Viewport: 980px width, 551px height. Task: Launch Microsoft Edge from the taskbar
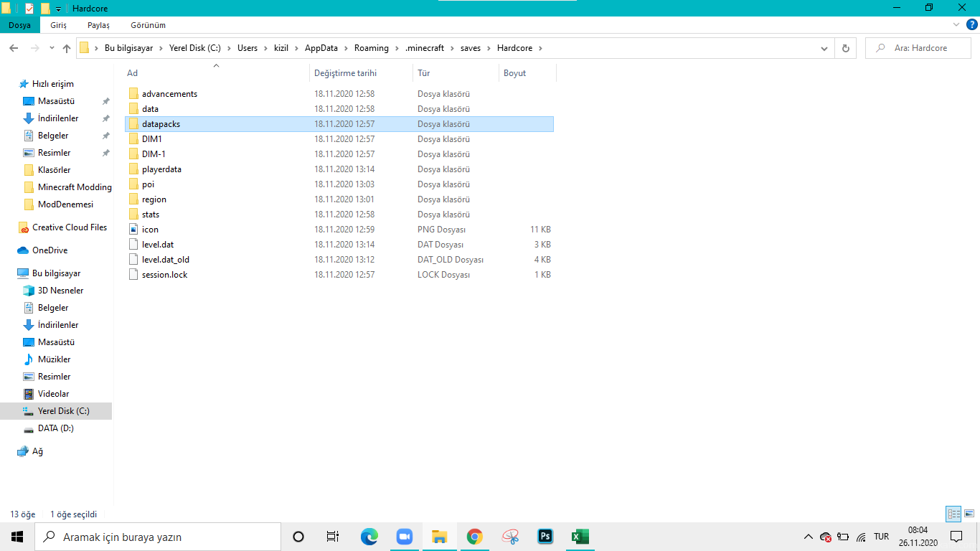[x=369, y=537]
